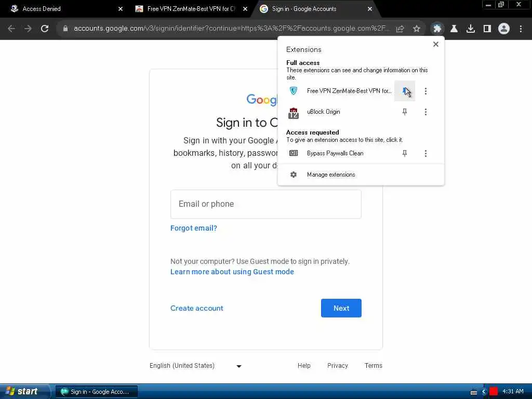Click the padlock site info icon
Viewport: 532px width, 399px height.
pyautogui.click(x=65, y=29)
